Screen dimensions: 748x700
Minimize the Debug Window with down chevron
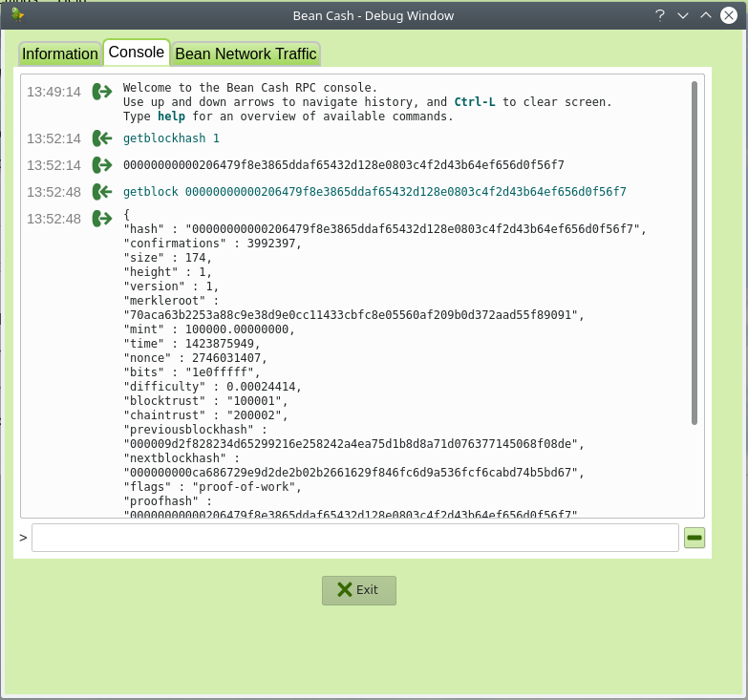(683, 15)
